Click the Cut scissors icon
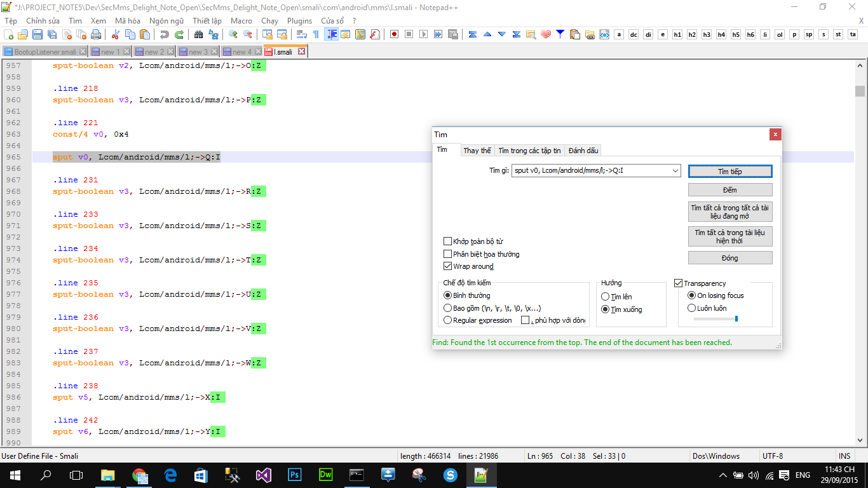 click(116, 34)
